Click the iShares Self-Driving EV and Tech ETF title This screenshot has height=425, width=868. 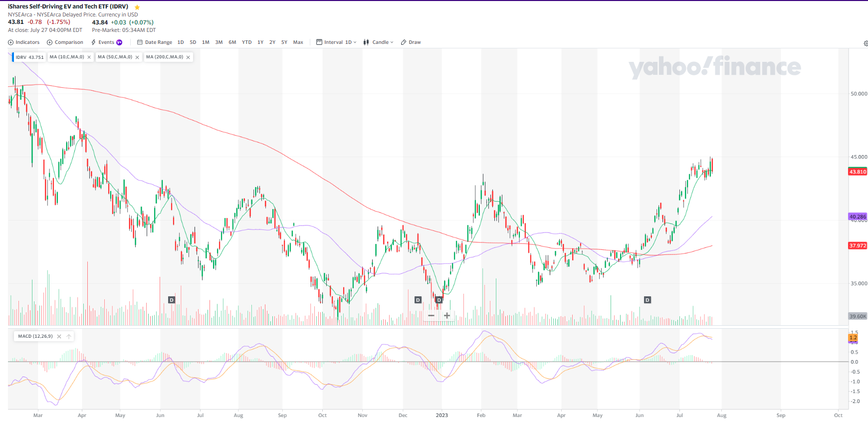68,6
